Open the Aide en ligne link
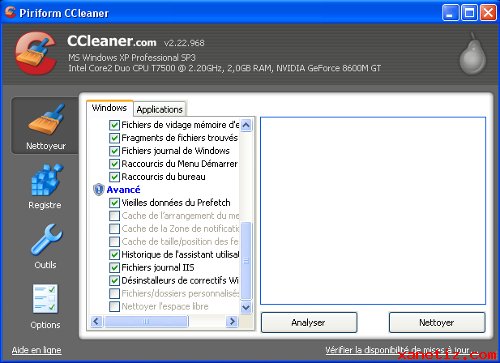Viewport: 500px width, 363px height. 37,350
